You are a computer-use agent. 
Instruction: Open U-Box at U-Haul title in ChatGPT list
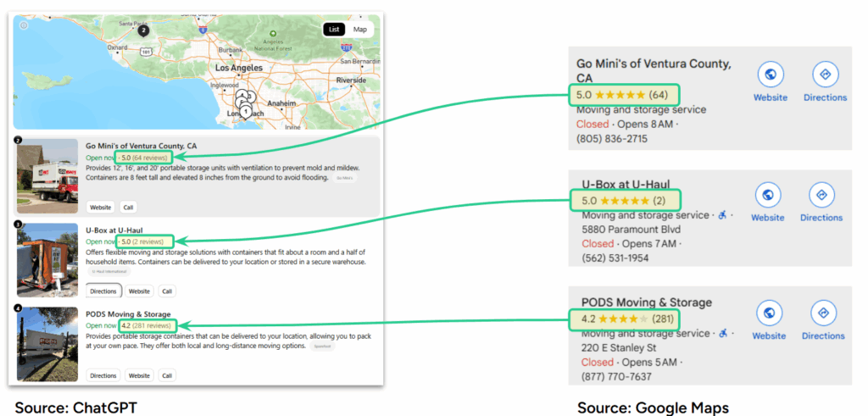114,230
